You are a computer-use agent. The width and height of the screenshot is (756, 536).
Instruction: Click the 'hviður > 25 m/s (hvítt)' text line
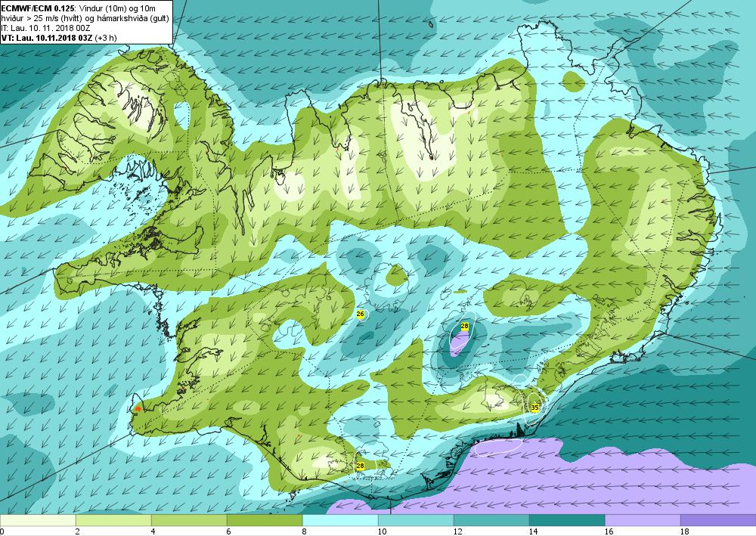[x=42, y=18]
